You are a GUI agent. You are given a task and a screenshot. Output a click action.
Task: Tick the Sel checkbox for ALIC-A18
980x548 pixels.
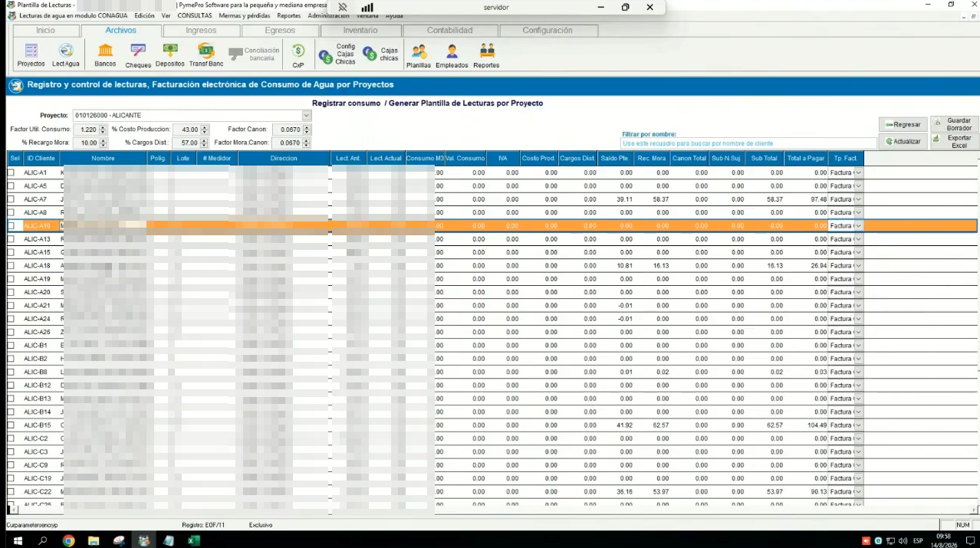pyautogui.click(x=12, y=266)
